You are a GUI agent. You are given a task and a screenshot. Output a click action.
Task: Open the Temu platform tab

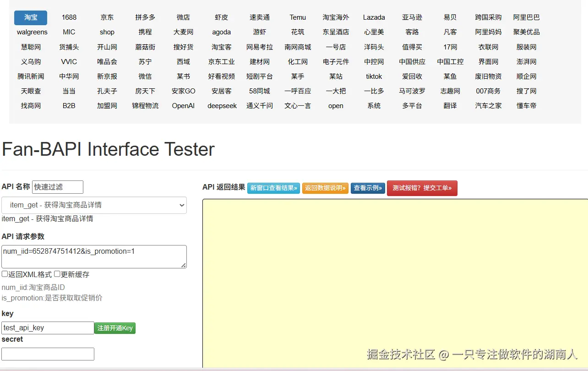[x=298, y=17]
